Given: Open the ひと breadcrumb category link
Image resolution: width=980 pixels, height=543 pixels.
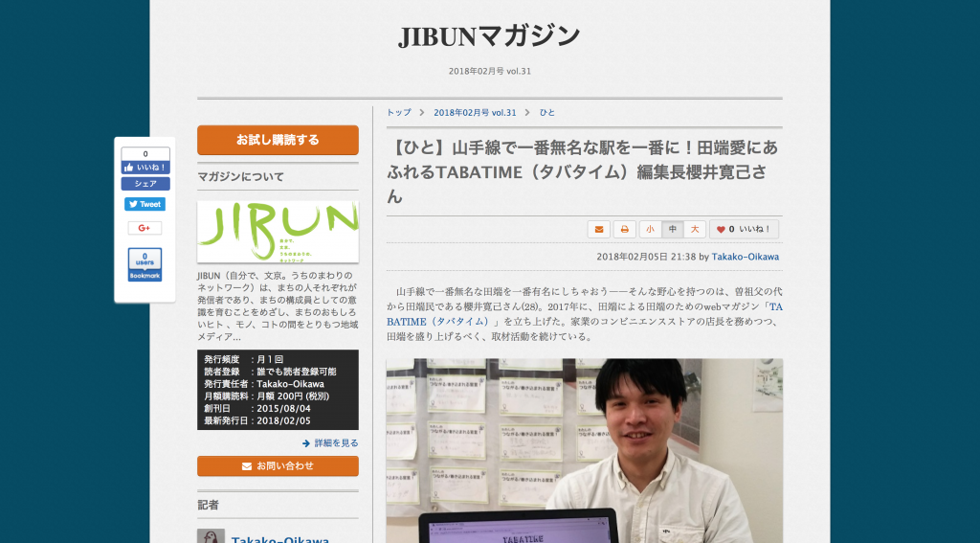Looking at the screenshot, I should (547, 113).
